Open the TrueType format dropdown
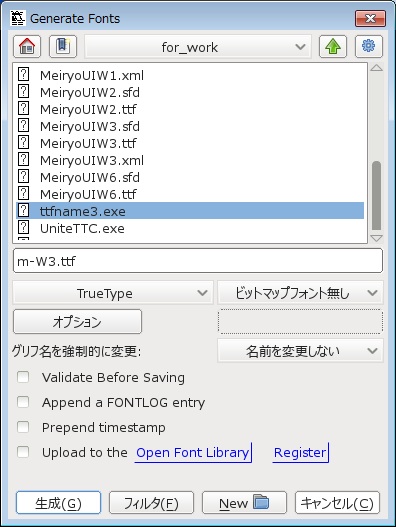Image resolution: width=396 pixels, height=527 pixels. pos(113,293)
